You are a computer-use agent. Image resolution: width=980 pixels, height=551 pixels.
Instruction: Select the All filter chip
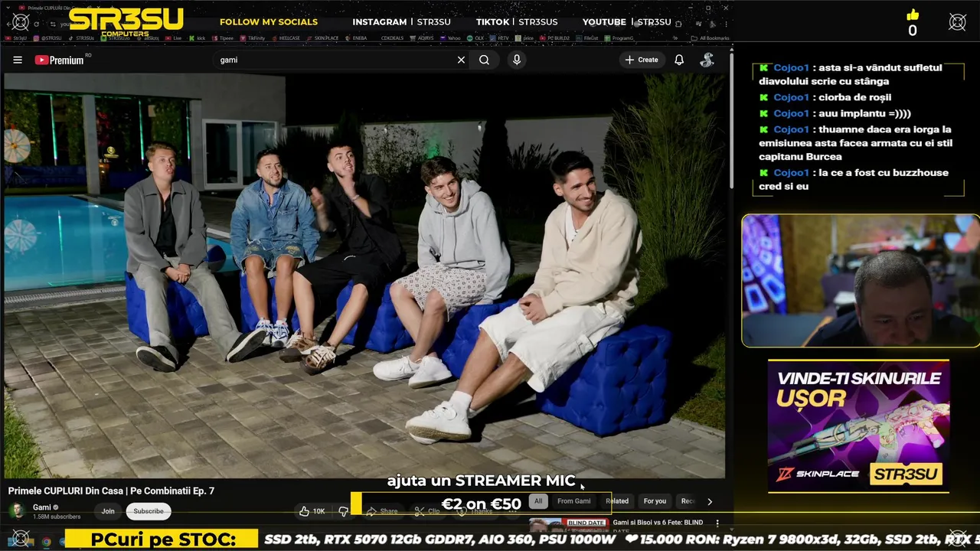click(x=538, y=501)
